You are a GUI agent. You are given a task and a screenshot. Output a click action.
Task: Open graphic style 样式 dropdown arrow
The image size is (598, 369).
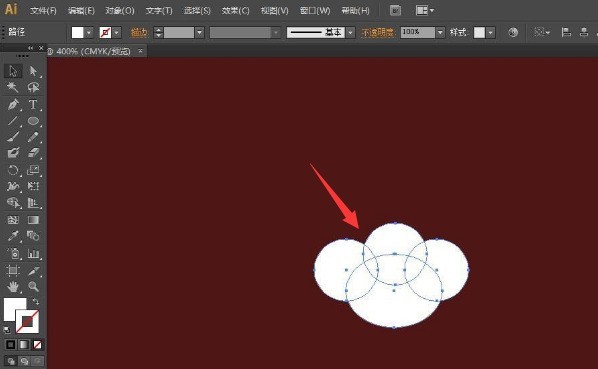[491, 32]
